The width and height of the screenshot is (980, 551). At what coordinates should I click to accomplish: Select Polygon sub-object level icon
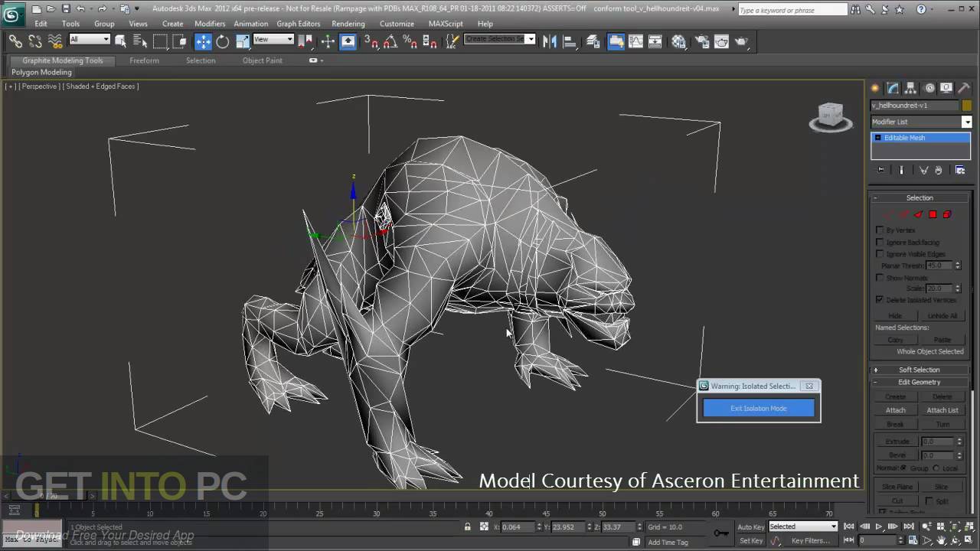click(x=933, y=214)
